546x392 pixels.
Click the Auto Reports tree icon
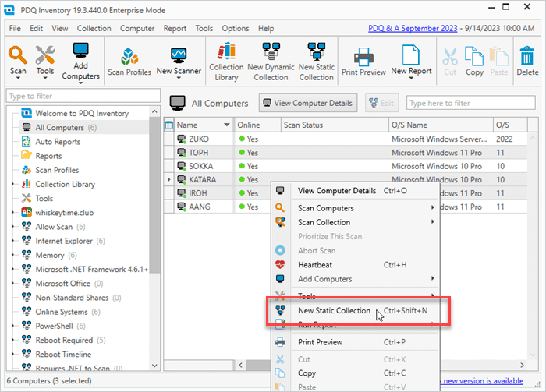coord(26,141)
